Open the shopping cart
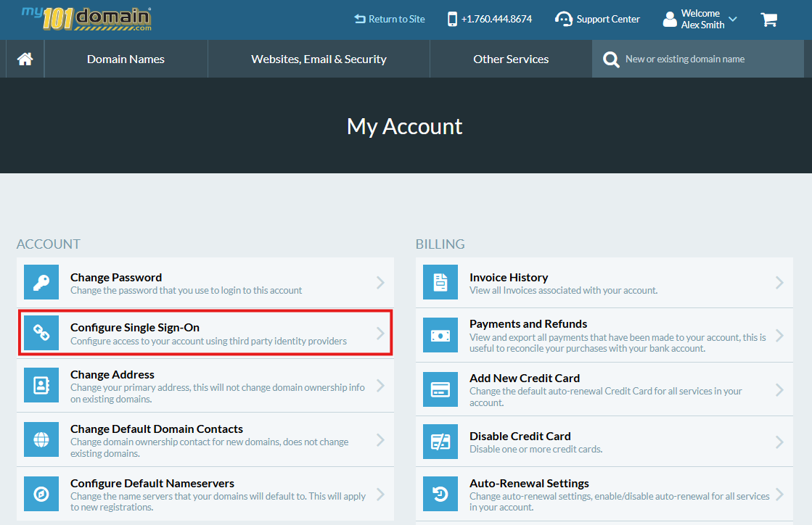The height and width of the screenshot is (525, 812). tap(768, 19)
